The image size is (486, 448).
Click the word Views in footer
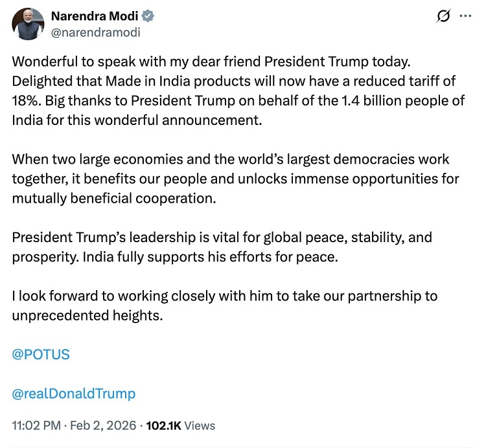coord(200,425)
